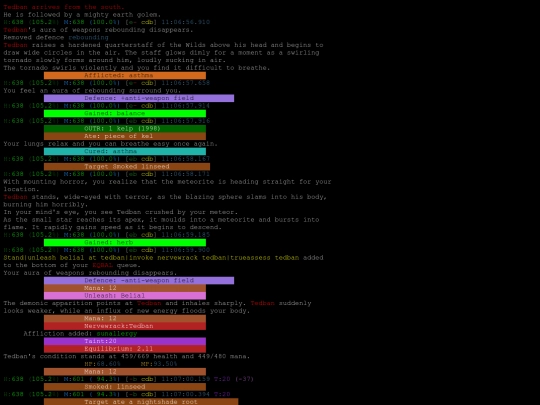Select the orange "Afflicted: asthma" bar
Screen dimensions: 540x405
pyautogui.click(x=125, y=75)
